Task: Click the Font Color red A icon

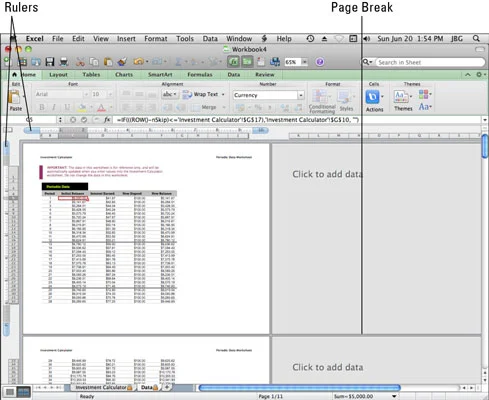Action: [x=101, y=107]
